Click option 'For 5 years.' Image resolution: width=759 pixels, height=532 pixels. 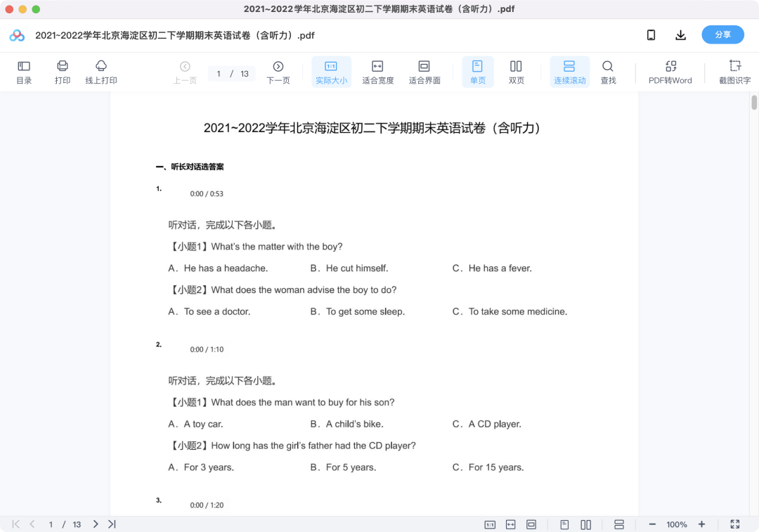[x=351, y=467]
